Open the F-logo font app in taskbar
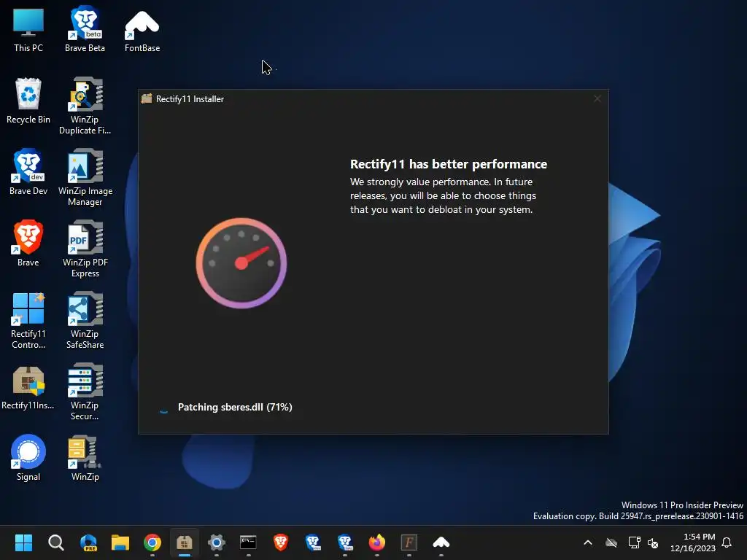747x560 pixels. (409, 542)
